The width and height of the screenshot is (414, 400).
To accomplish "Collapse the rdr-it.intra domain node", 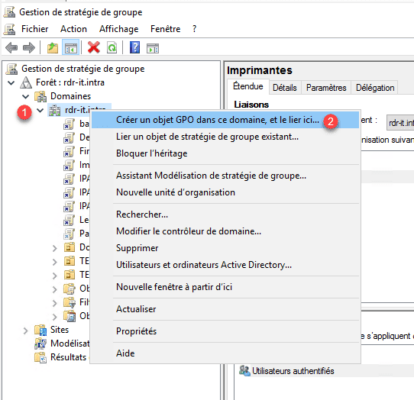I will (40, 110).
